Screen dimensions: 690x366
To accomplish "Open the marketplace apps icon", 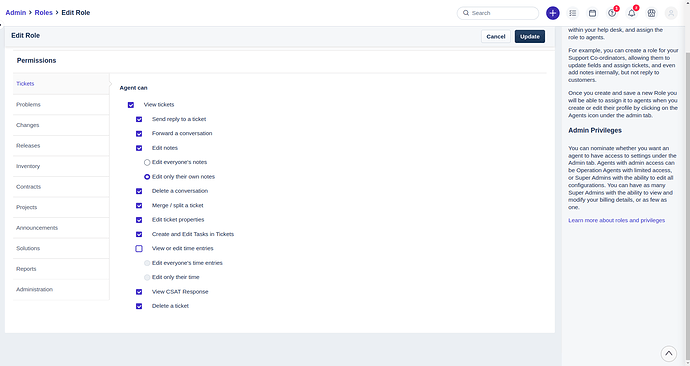I will point(651,13).
